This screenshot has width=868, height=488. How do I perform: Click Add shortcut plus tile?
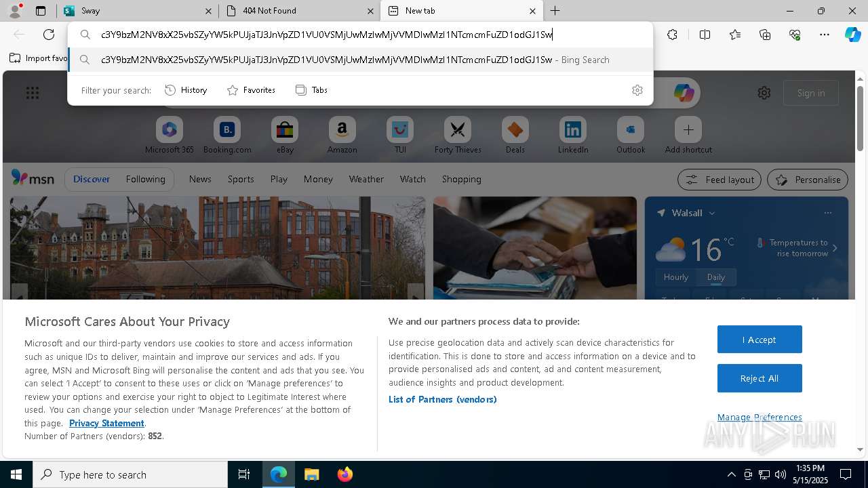click(x=688, y=136)
